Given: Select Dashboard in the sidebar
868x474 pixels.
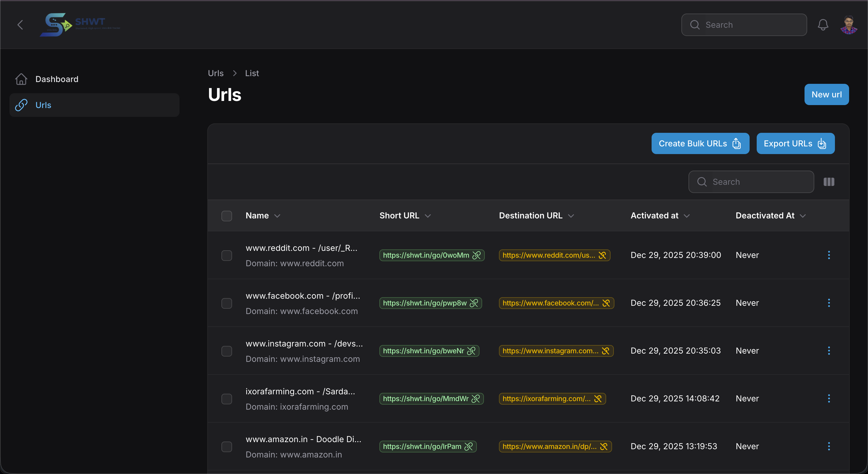Looking at the screenshot, I should tap(57, 79).
